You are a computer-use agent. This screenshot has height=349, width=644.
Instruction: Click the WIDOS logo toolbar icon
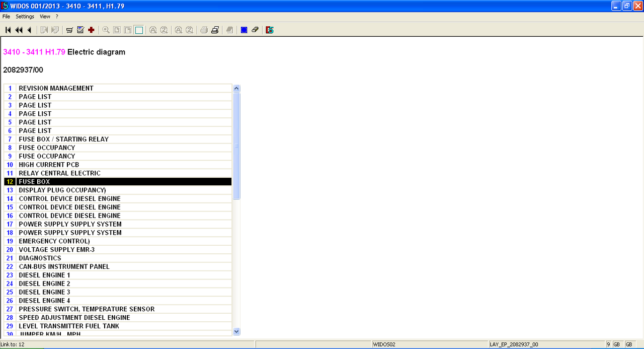[x=270, y=30]
